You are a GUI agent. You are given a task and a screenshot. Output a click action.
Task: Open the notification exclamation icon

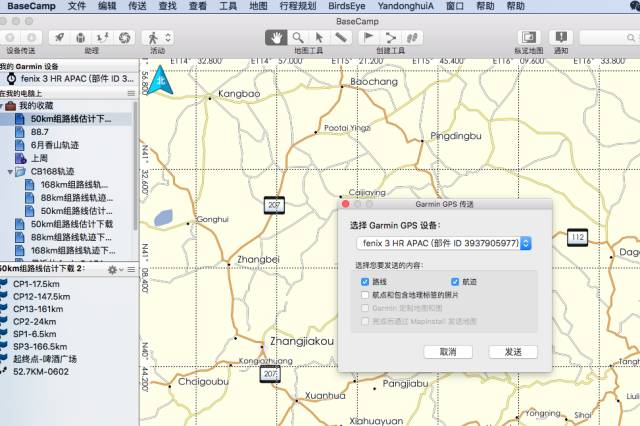coord(561,38)
